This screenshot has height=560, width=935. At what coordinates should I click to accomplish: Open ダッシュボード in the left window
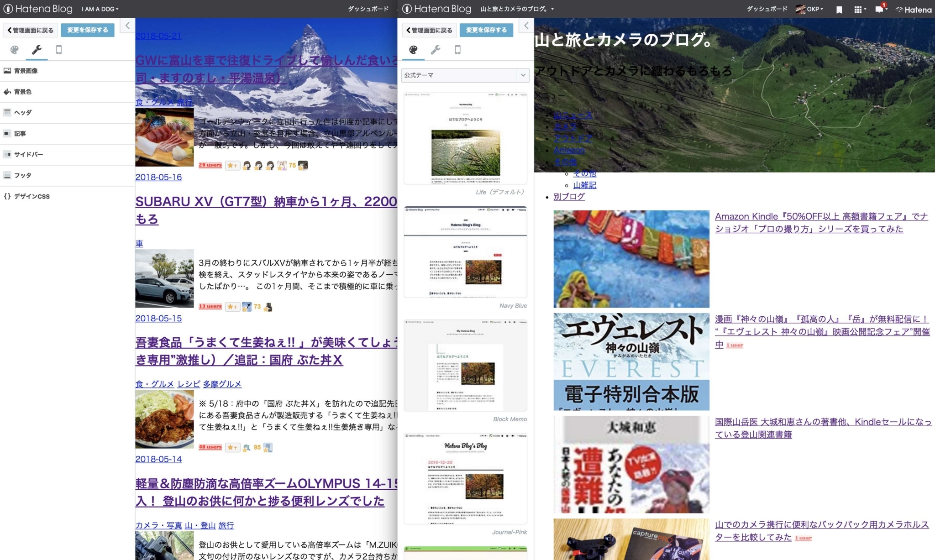coord(368,9)
